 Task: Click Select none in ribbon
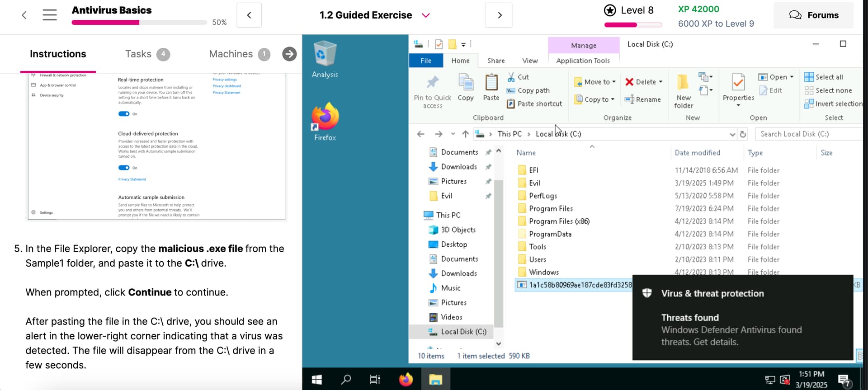pos(828,90)
